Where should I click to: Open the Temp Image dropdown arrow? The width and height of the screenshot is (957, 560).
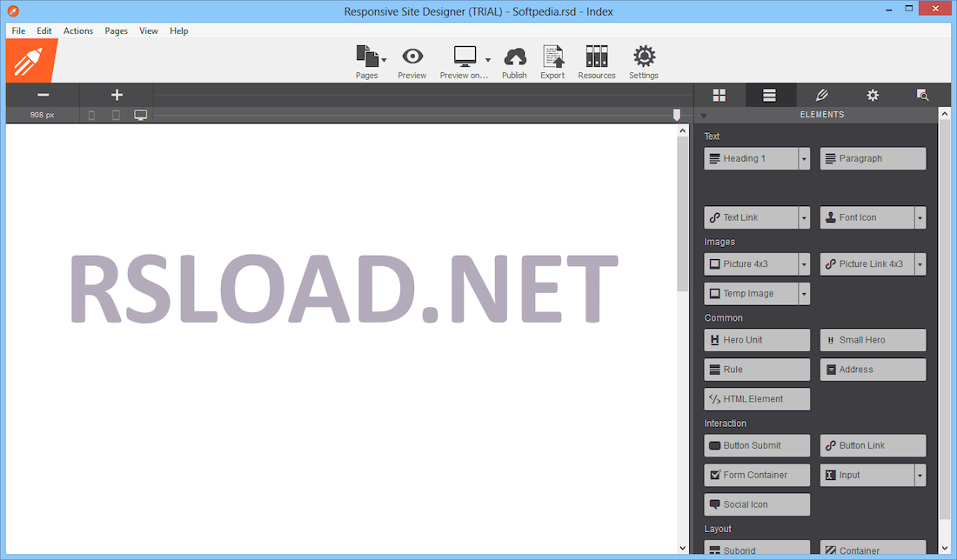(805, 294)
